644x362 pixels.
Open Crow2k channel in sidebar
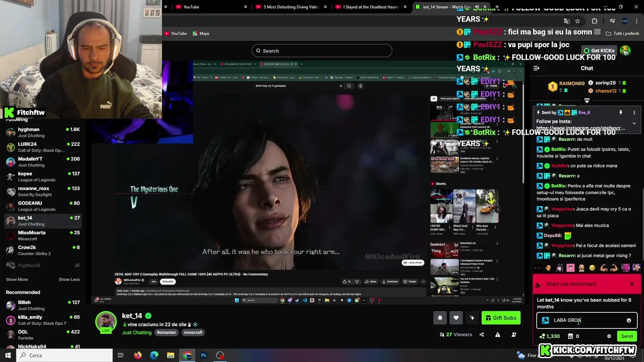tap(43, 250)
